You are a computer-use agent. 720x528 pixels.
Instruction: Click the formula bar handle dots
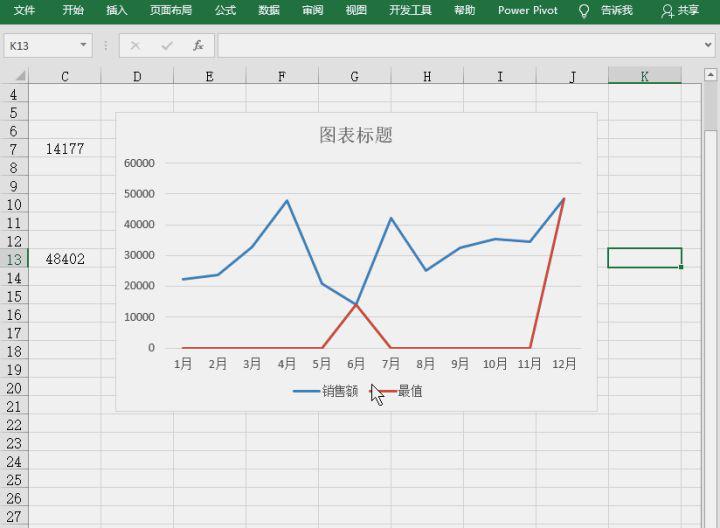(106, 45)
